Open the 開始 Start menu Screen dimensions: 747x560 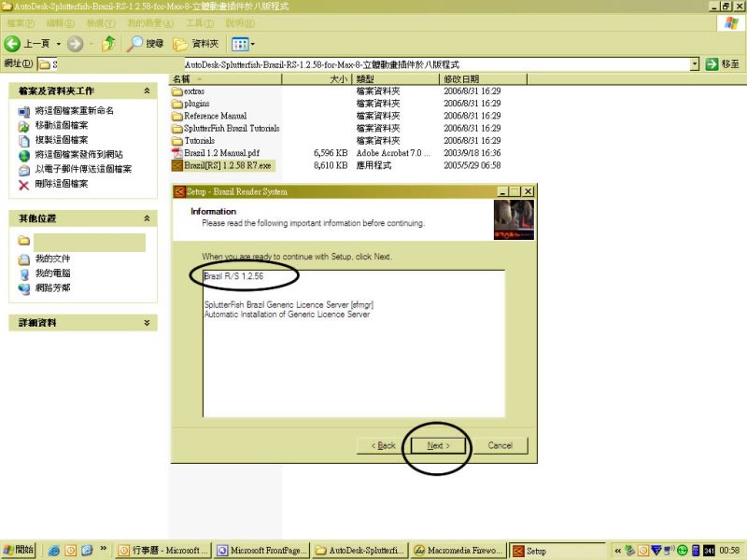click(x=19, y=550)
